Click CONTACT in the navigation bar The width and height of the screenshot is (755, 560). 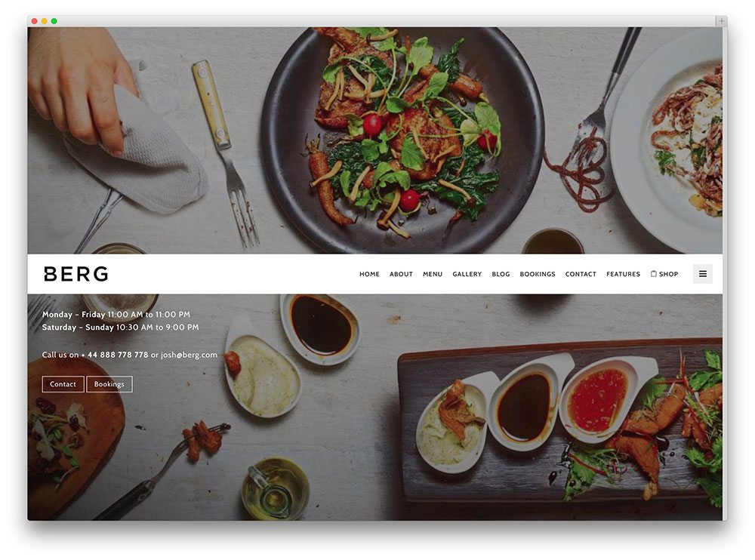point(581,274)
